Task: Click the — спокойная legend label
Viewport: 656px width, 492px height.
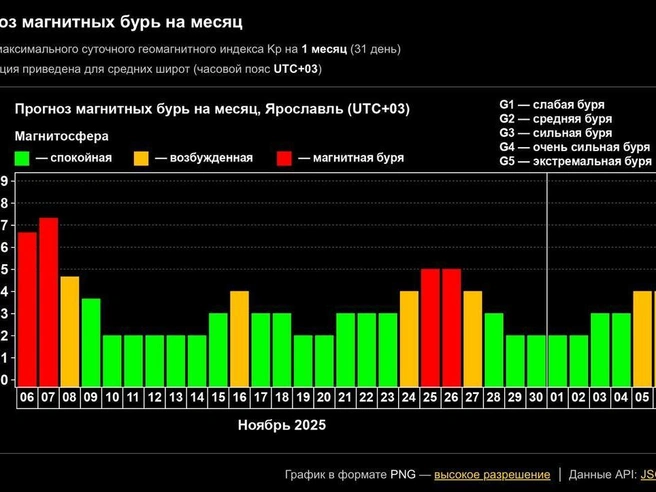Action: (x=74, y=158)
